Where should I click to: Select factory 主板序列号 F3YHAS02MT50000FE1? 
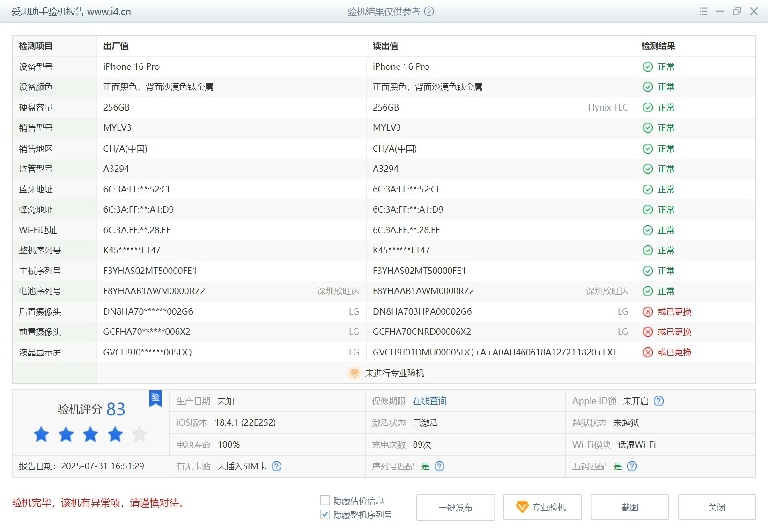point(150,271)
